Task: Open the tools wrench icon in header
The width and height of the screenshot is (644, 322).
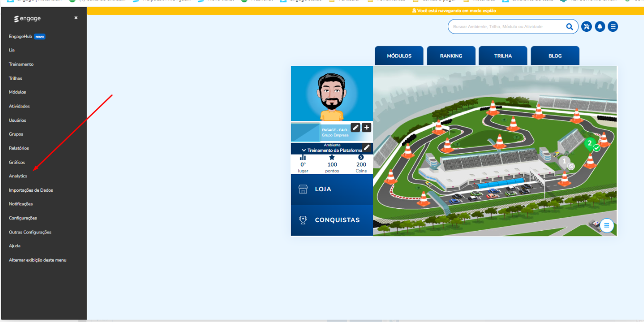Action: click(587, 27)
